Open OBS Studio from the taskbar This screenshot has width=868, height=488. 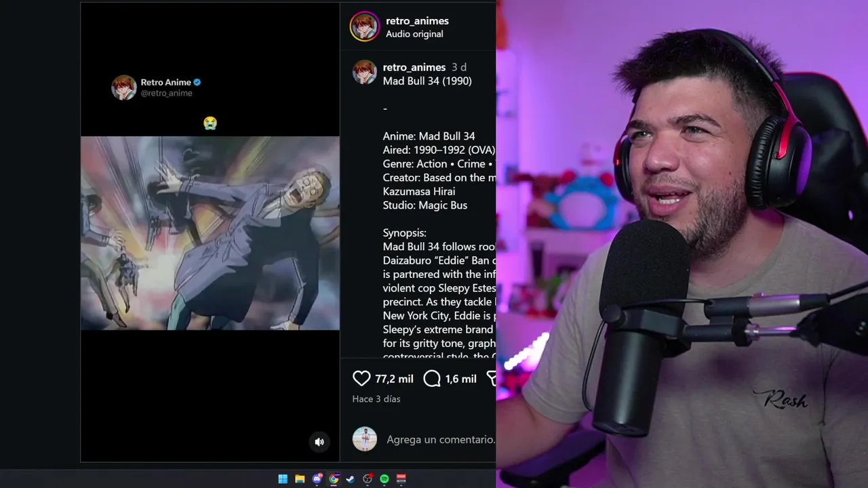[x=368, y=479]
